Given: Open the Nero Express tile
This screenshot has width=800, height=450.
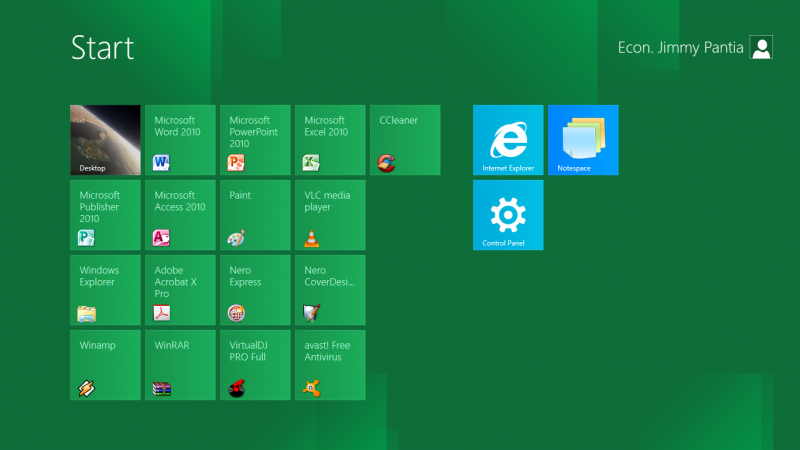Looking at the screenshot, I should tap(255, 290).
